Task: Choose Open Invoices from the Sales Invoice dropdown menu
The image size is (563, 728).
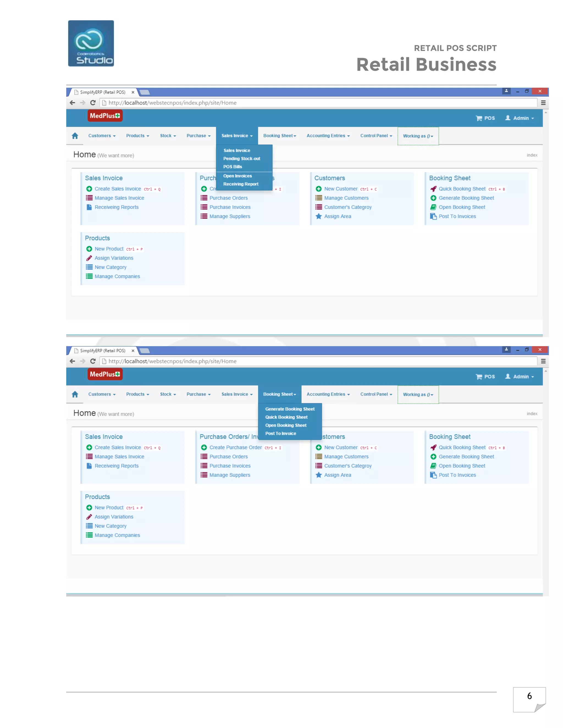Action: click(238, 176)
